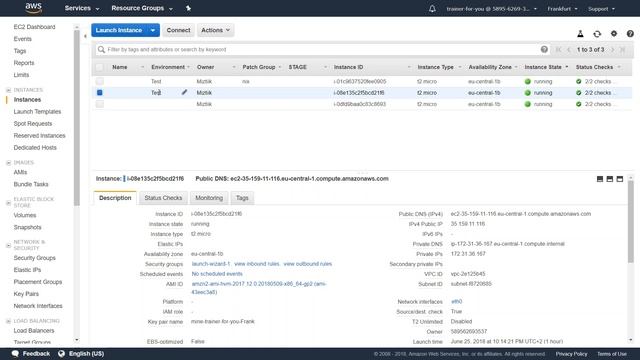The height and width of the screenshot is (360, 640).
Task: Open the Frankfurt region selector
Action: click(562, 9)
